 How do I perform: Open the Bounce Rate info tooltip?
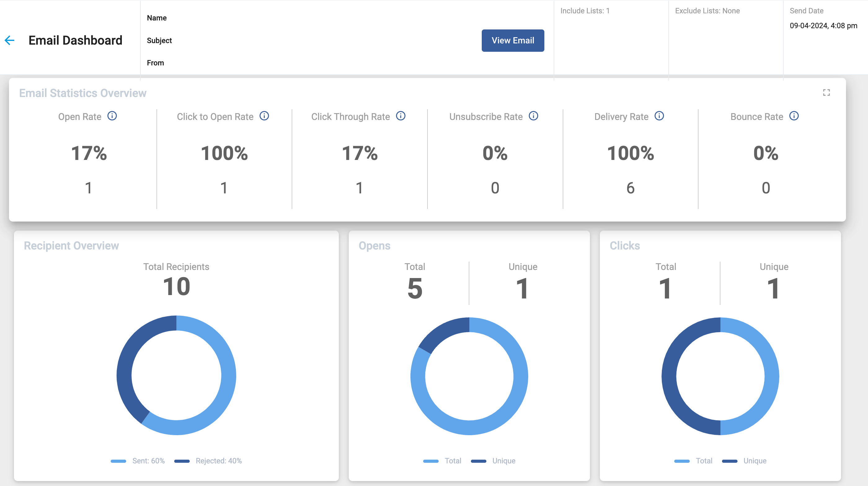pyautogui.click(x=794, y=116)
